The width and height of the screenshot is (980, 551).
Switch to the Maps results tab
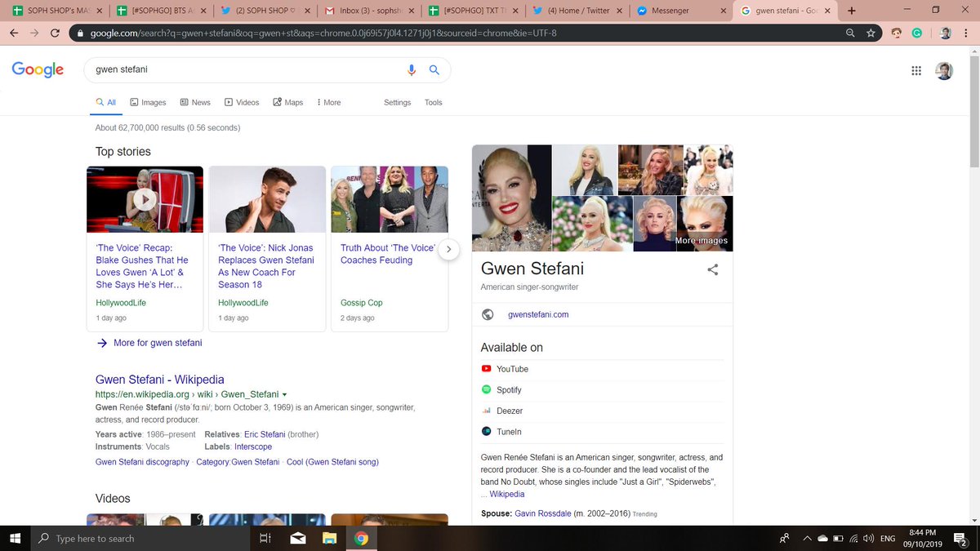pos(288,103)
